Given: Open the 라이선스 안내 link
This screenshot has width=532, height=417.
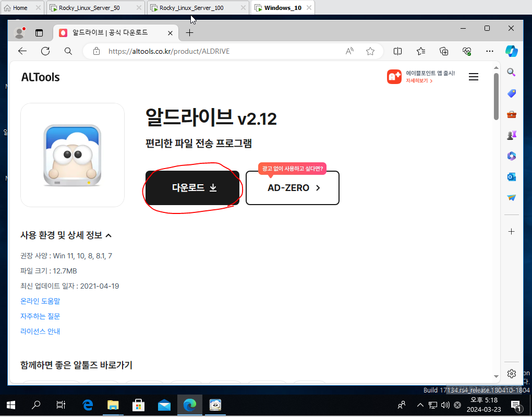Looking at the screenshot, I should coord(40,331).
